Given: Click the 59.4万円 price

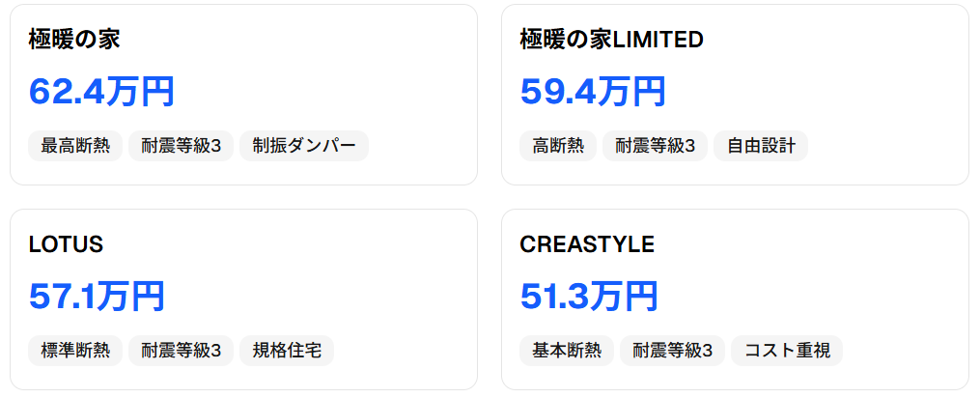Looking at the screenshot, I should click(593, 92).
